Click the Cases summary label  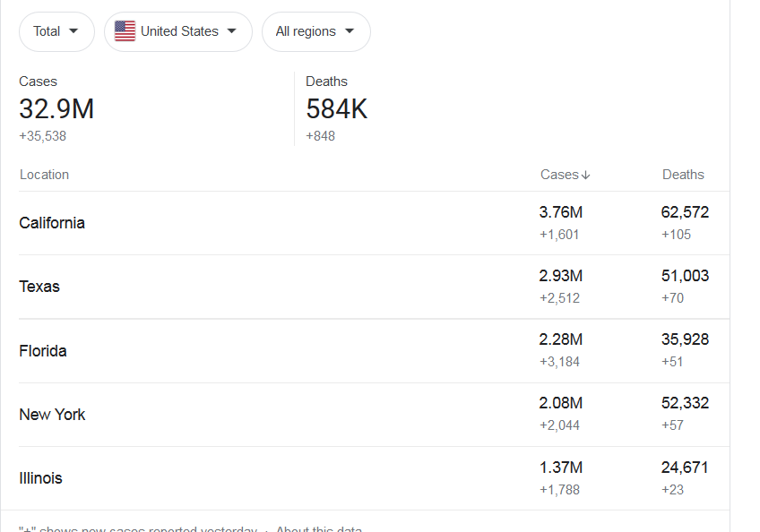pos(38,82)
